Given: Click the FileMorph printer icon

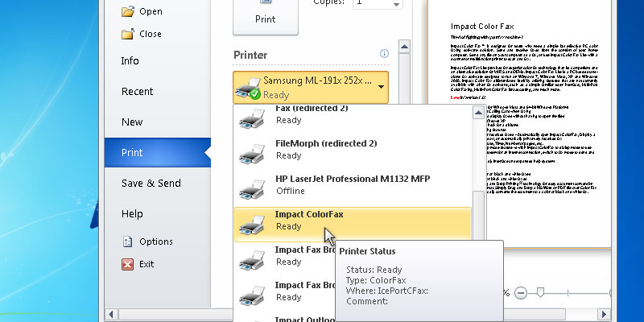Looking at the screenshot, I should (252, 150).
